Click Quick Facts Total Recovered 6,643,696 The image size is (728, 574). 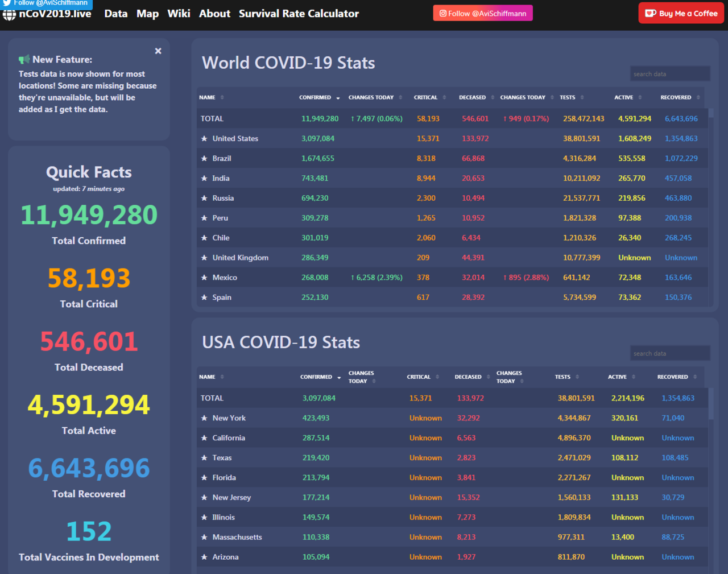click(89, 468)
